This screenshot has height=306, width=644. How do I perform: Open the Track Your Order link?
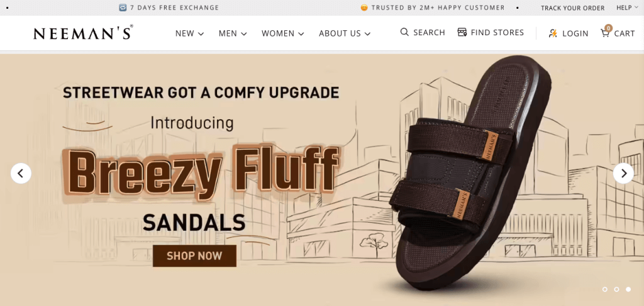[572, 8]
